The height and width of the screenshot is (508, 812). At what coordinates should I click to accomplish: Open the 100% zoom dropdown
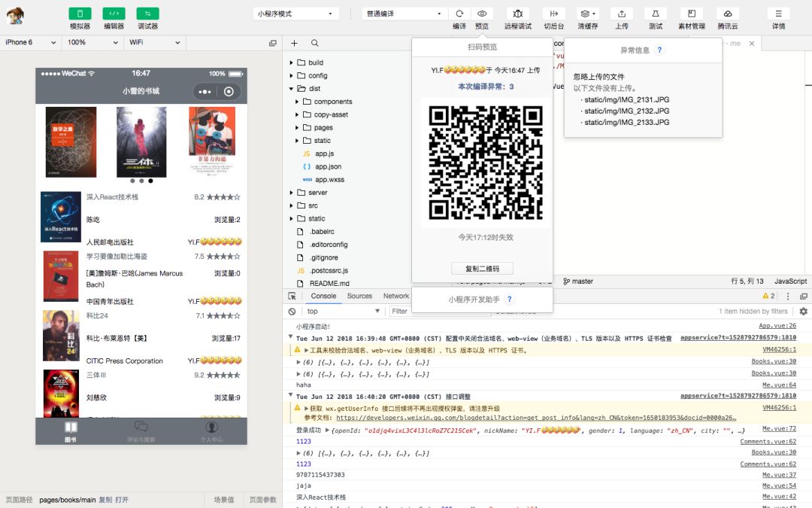92,42
